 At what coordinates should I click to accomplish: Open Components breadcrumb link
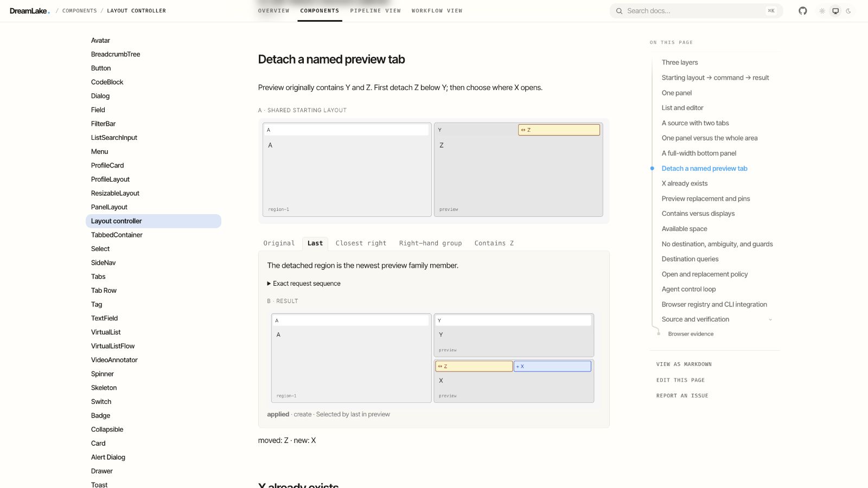tap(79, 11)
